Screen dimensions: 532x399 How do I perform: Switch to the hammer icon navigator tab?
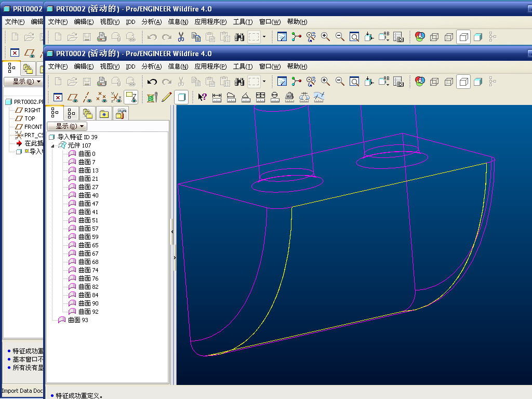tap(121, 113)
